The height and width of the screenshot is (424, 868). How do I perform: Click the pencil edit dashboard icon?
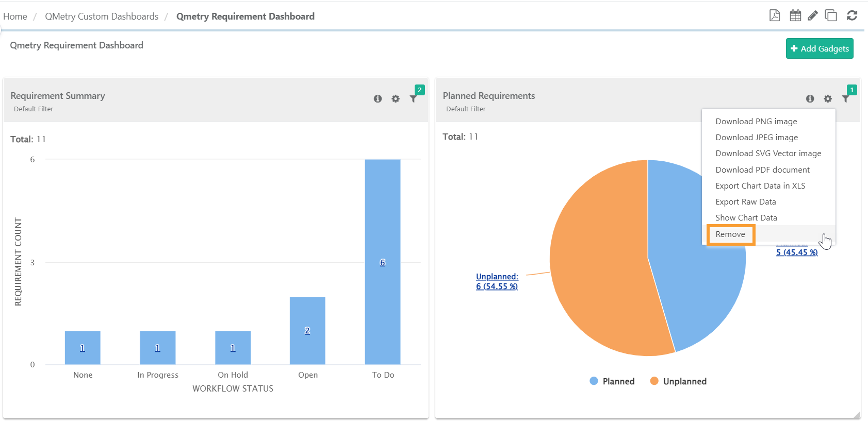coord(813,15)
